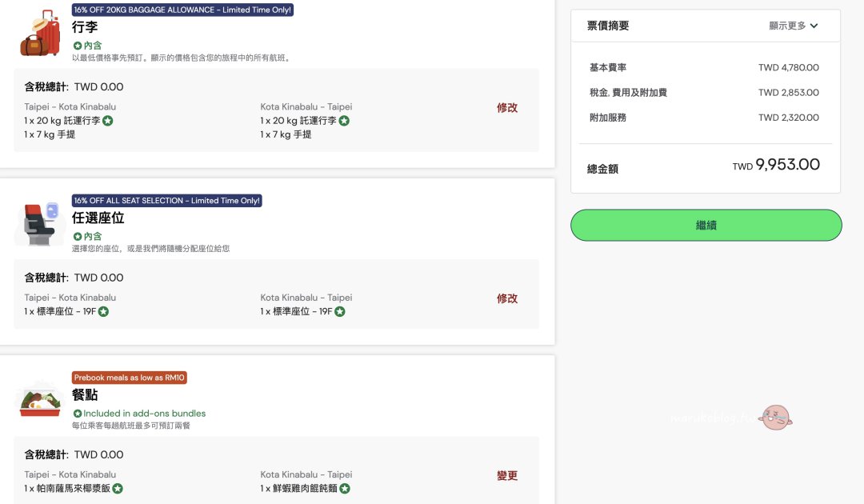Click star badge on Kota Kinabalu–Taipei 20 kg 託運行李
The height and width of the screenshot is (504, 864).
point(344,121)
